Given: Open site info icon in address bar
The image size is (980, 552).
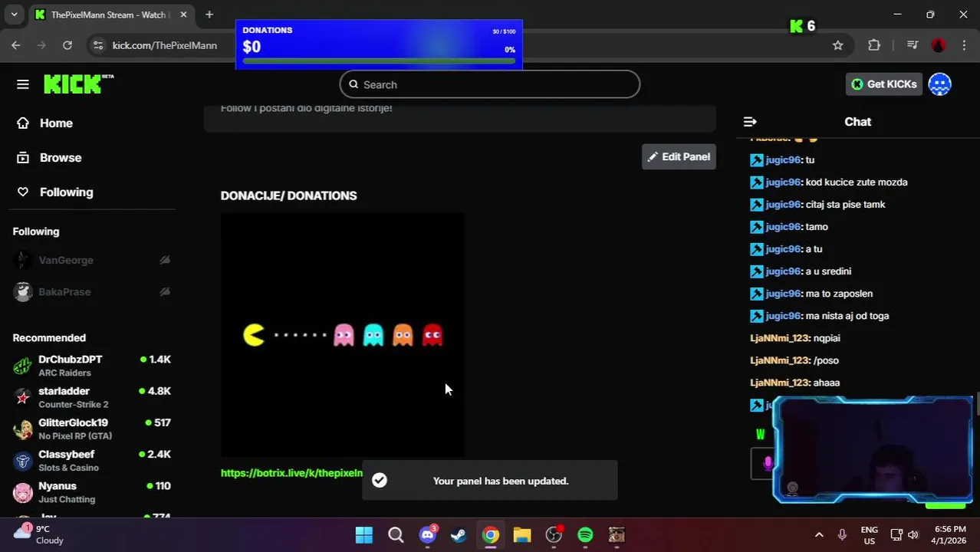Looking at the screenshot, I should coord(97,45).
